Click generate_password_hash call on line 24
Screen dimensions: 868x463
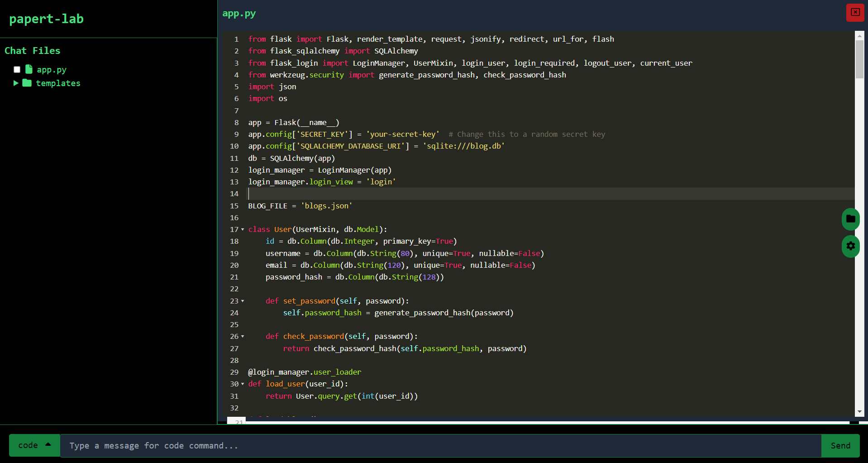tap(444, 313)
